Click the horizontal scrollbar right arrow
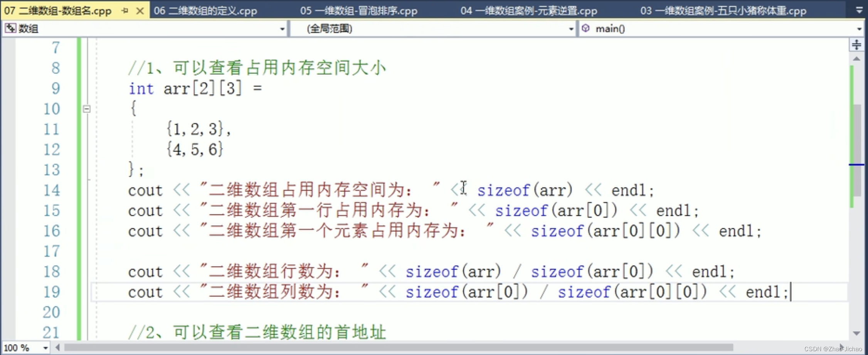Viewport: 868px width, 355px height. coord(841,347)
